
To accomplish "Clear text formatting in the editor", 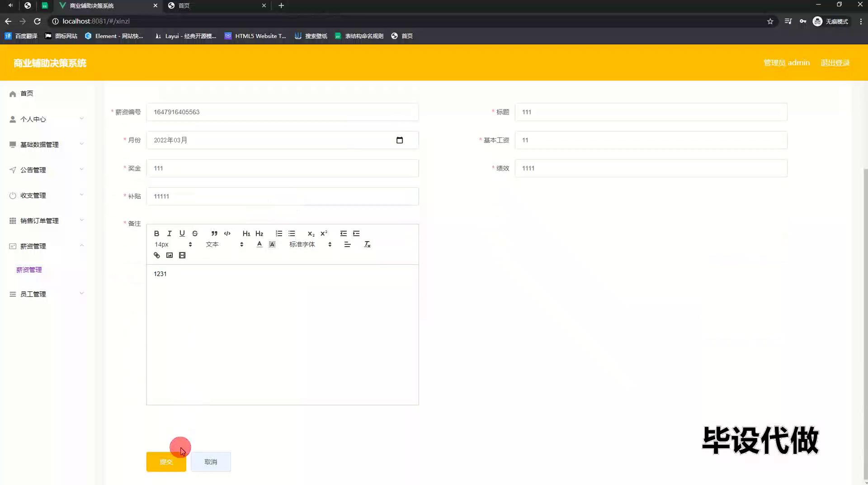I will (x=367, y=244).
